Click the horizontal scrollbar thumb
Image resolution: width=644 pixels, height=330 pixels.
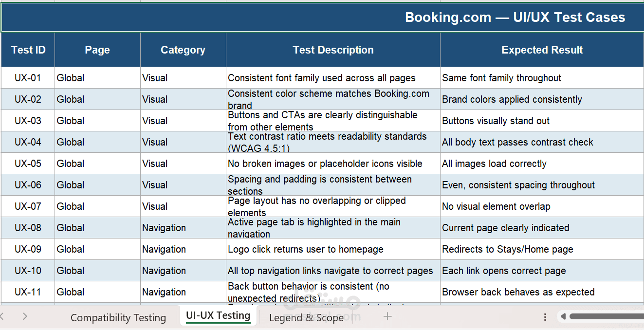coord(607,317)
